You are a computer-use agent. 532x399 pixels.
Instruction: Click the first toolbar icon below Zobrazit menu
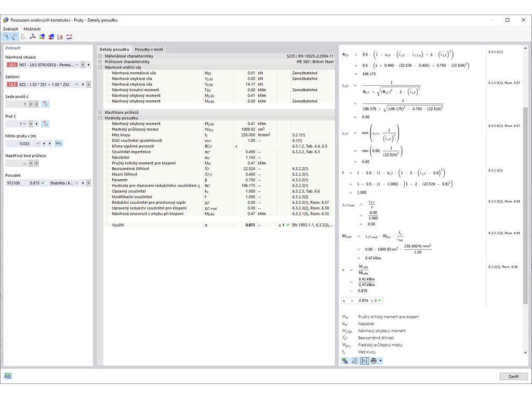pos(6,37)
